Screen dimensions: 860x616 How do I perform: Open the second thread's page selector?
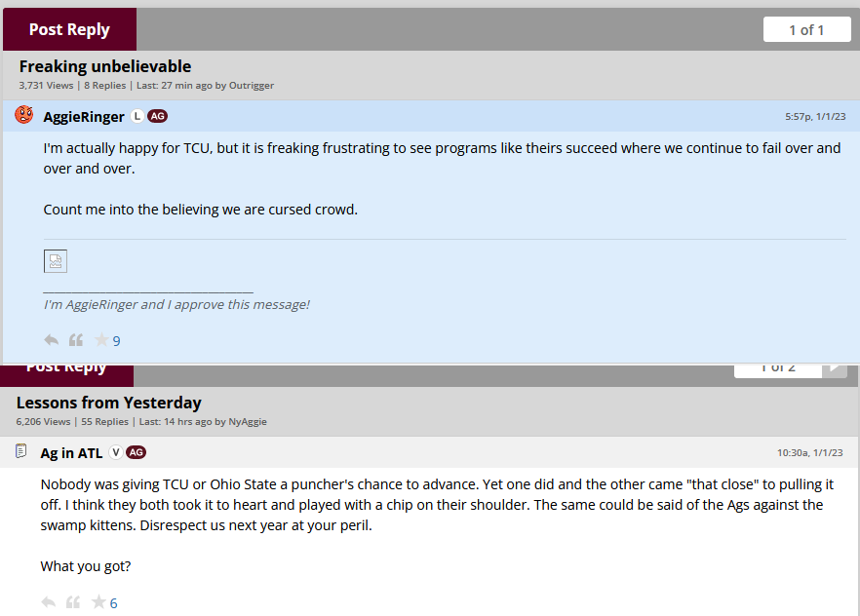(x=777, y=367)
